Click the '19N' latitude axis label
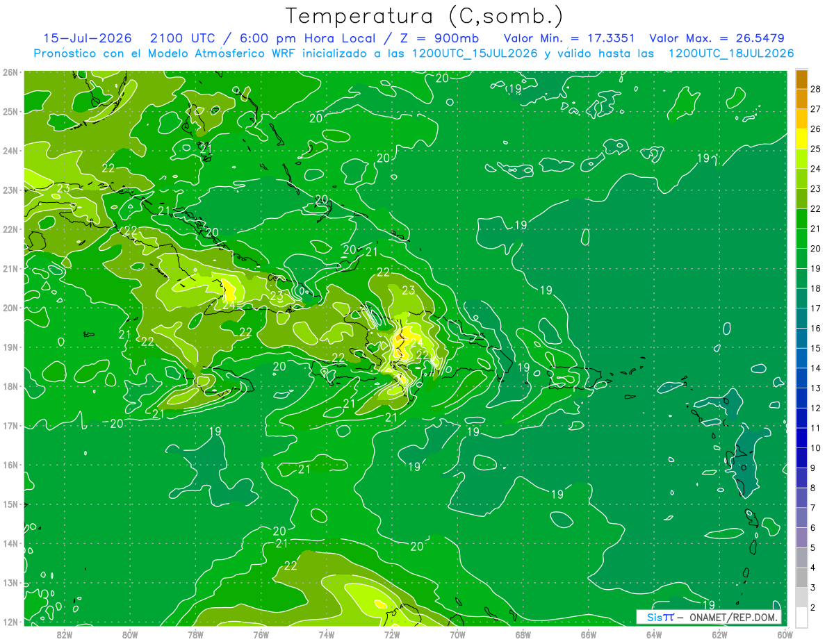The width and height of the screenshot is (834, 644). click(x=10, y=347)
